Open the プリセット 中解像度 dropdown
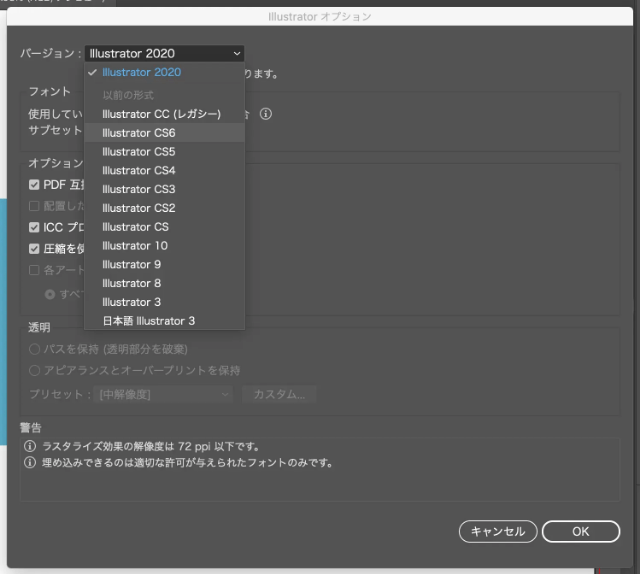Viewport: 640px width, 575px height. (163, 394)
